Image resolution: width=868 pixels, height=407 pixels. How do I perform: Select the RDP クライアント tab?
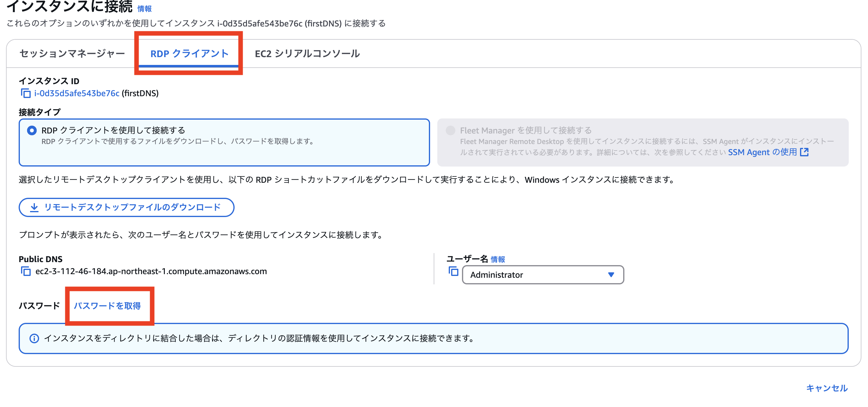(x=189, y=53)
